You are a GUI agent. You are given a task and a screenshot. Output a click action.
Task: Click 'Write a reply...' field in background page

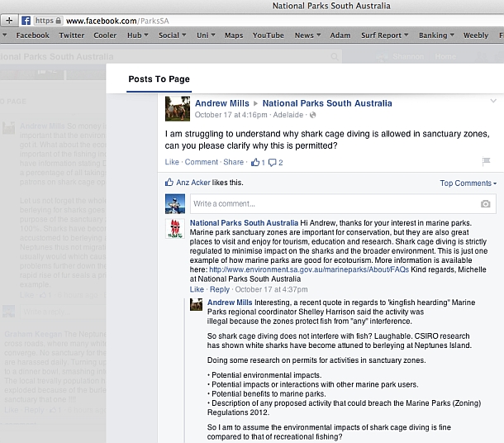click(63, 312)
